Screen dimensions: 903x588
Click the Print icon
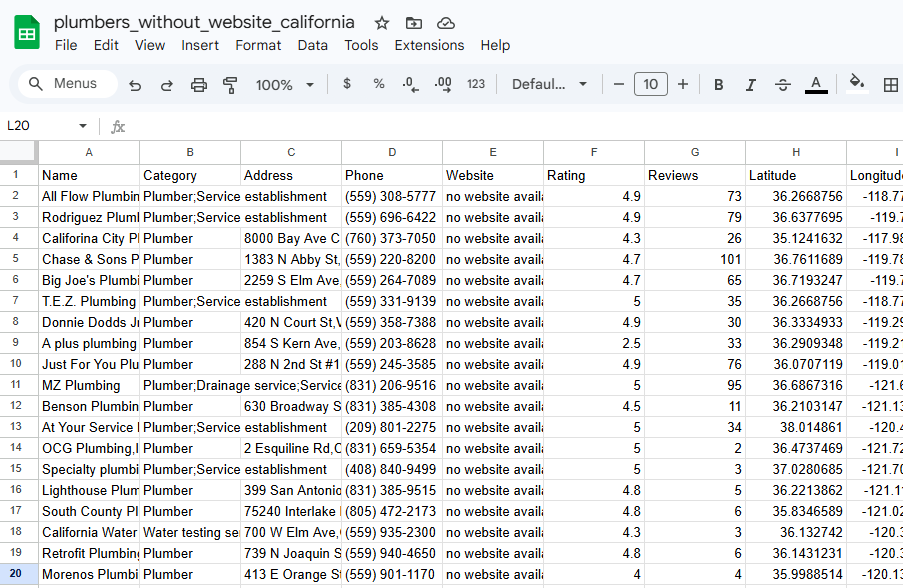(197, 85)
